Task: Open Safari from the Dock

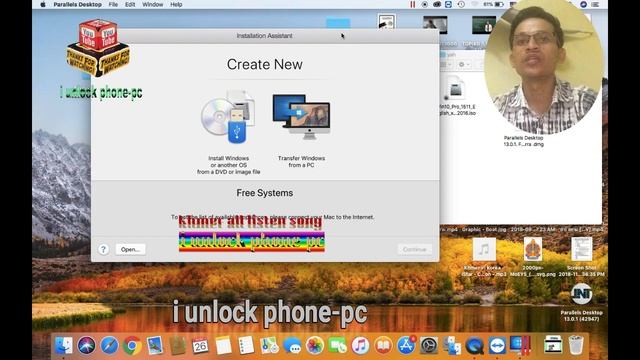Action: 109,346
